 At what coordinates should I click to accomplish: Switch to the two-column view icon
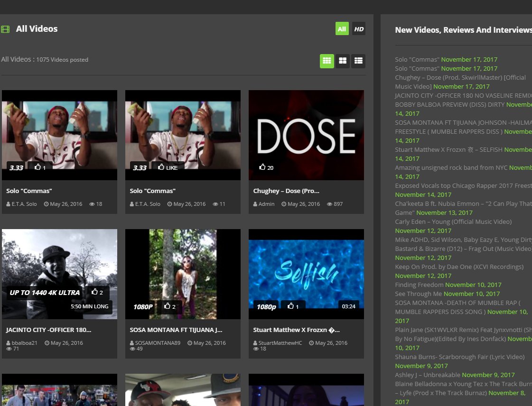pos(343,61)
